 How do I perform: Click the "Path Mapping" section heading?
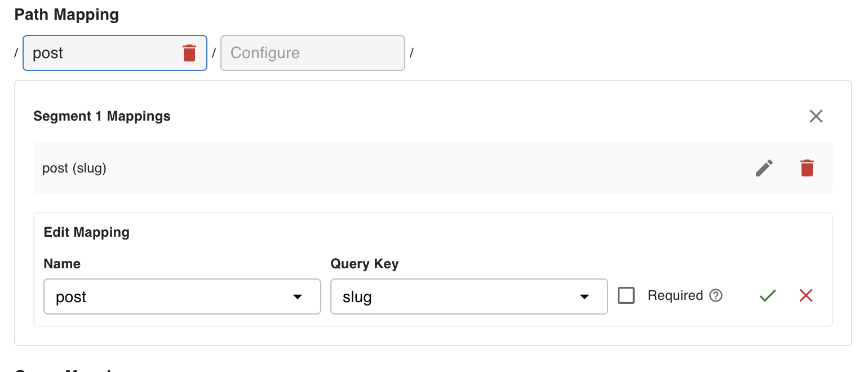(x=67, y=15)
